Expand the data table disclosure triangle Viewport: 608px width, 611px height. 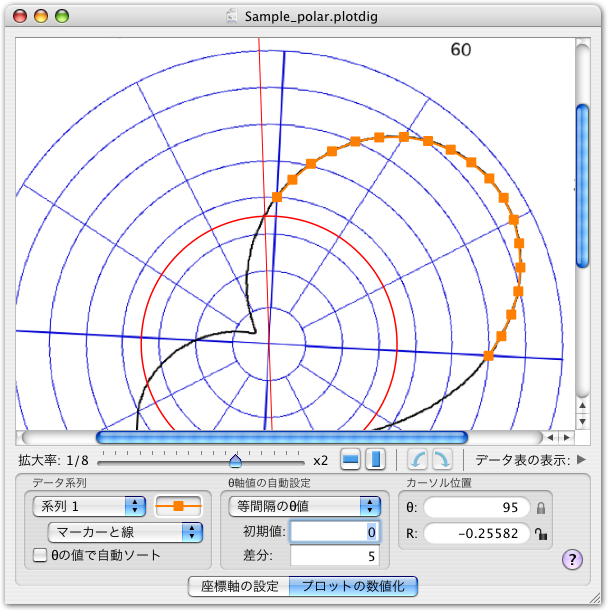pos(581,460)
